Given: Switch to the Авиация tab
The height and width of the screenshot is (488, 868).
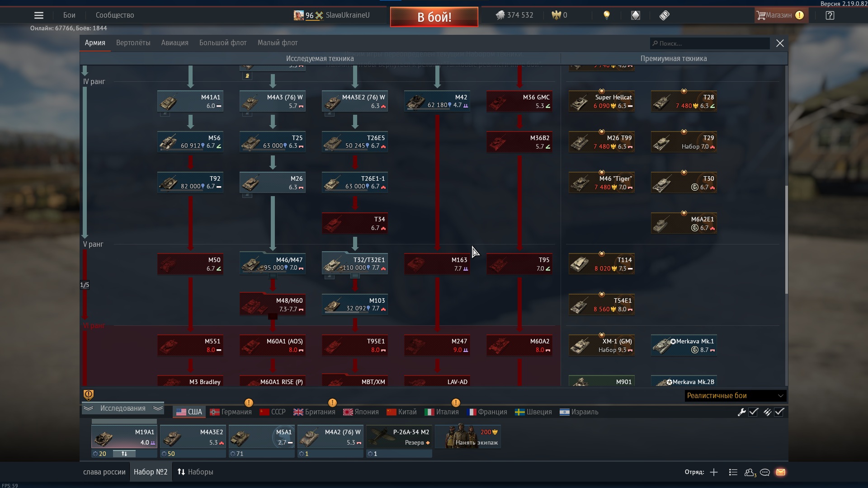Looking at the screenshot, I should 175,43.
